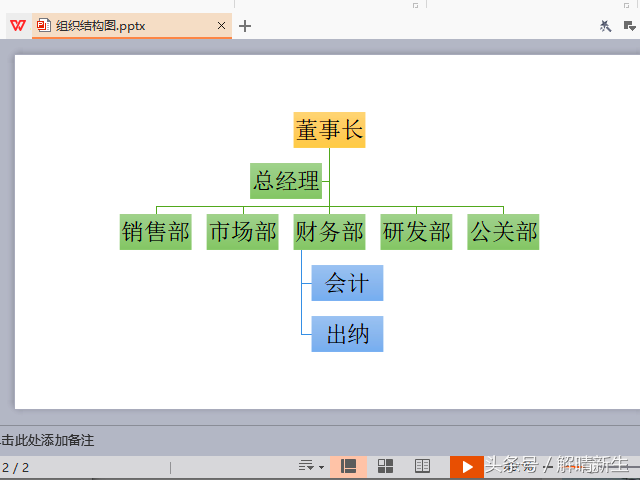Select the 研发部 box

416,232
